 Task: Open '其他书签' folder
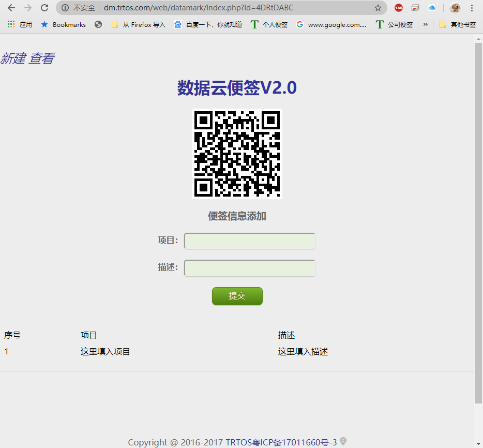click(458, 24)
